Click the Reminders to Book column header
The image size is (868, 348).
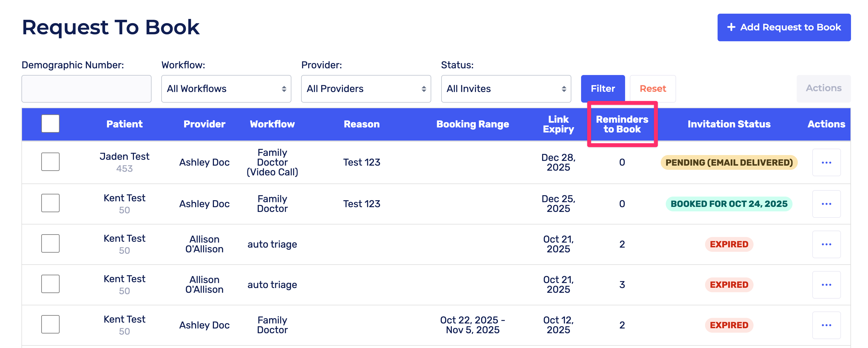coord(622,124)
